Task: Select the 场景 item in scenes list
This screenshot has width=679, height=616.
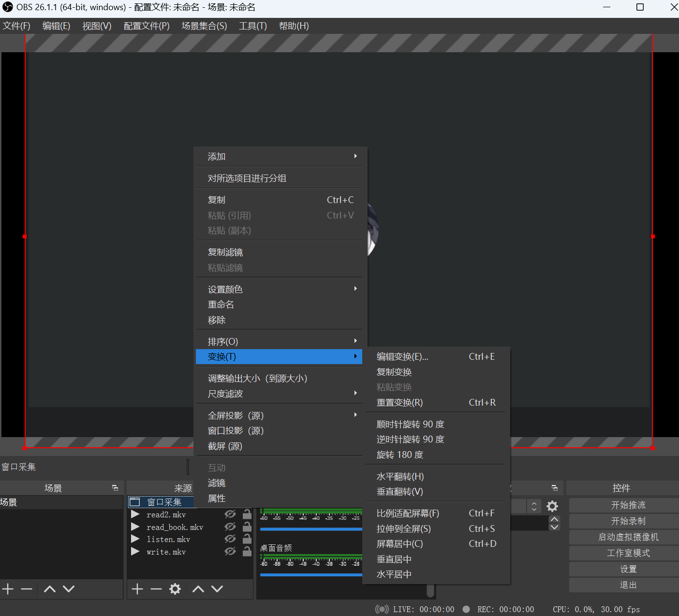Action: (61, 502)
